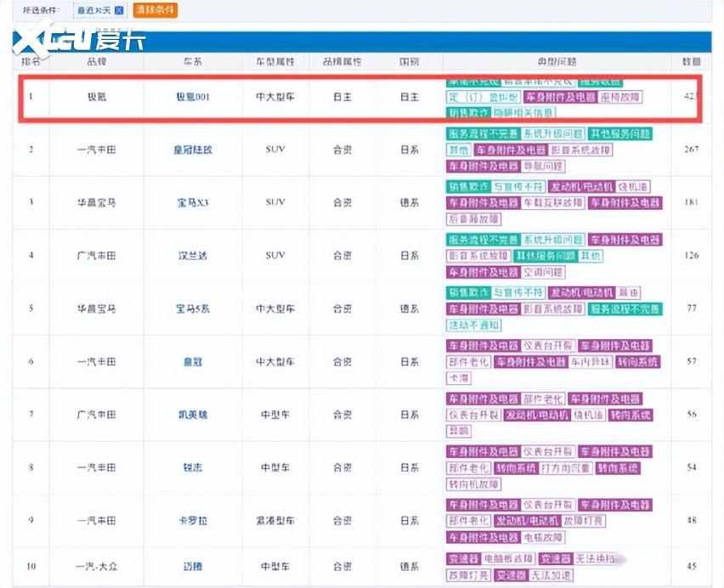This screenshot has width=724, height=588.
Task: Click the 隐瞒相关信息 problem tag
Action: coord(523,113)
